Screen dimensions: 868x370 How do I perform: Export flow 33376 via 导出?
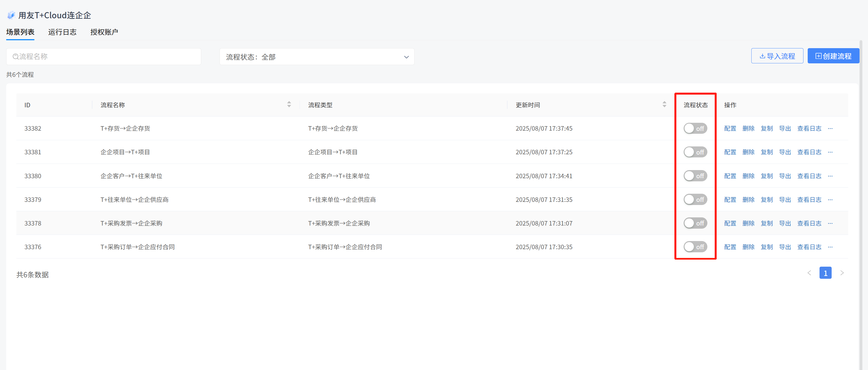click(x=785, y=247)
